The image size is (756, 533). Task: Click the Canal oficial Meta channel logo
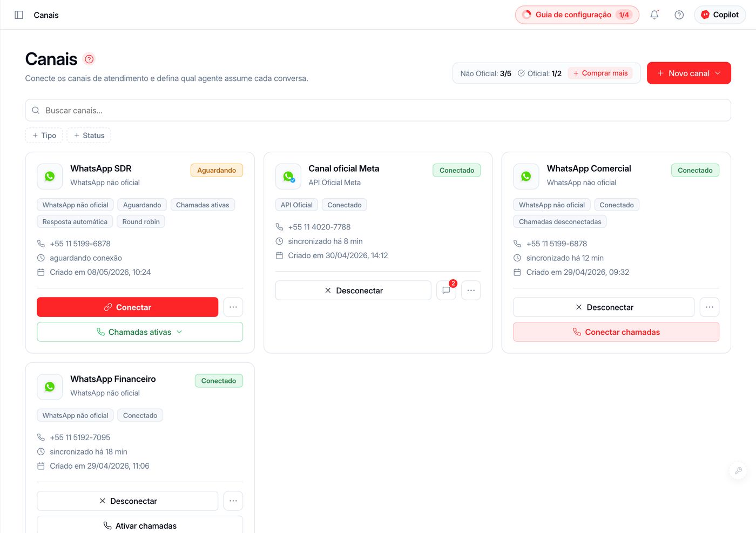pyautogui.click(x=288, y=176)
